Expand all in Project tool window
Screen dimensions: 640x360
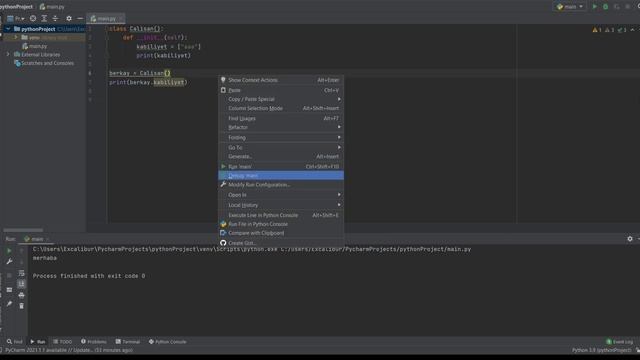(44, 18)
